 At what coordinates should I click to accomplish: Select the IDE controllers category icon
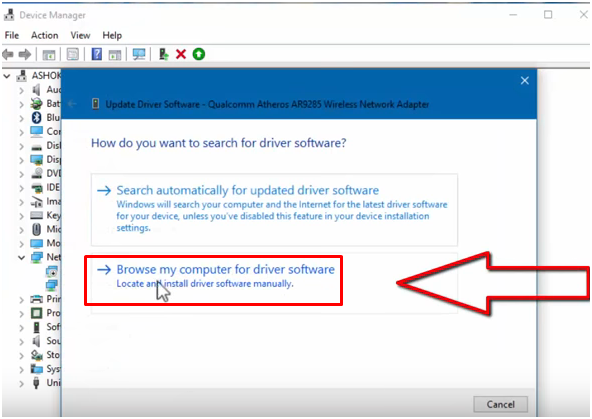pos(37,188)
